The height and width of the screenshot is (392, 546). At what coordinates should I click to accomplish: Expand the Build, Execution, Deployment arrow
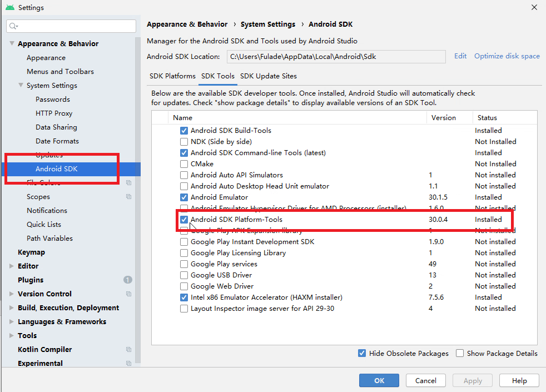(x=12, y=307)
